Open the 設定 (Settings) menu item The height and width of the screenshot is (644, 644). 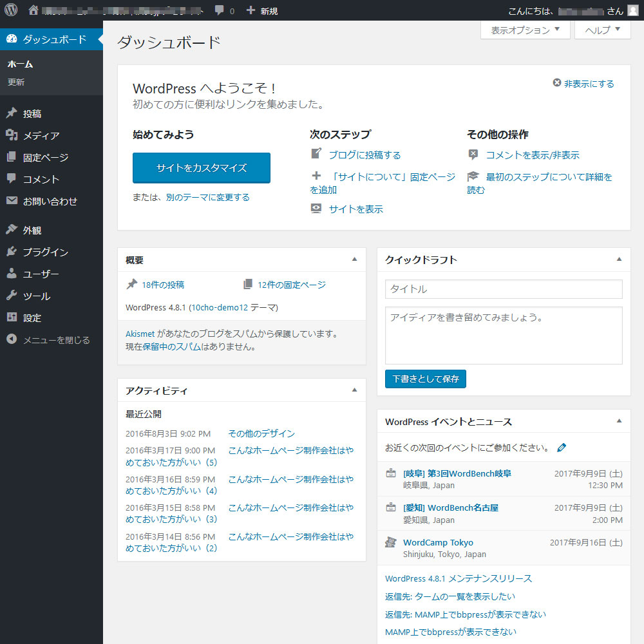point(32,318)
